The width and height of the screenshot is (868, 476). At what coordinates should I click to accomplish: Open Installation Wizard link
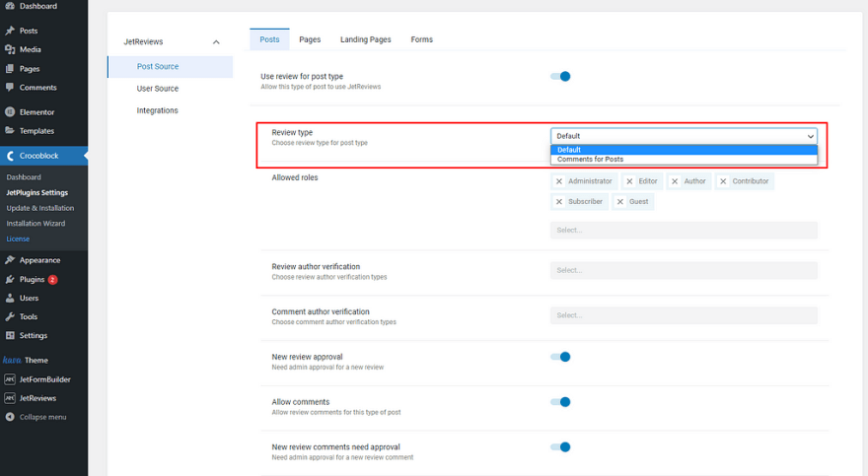(36, 224)
